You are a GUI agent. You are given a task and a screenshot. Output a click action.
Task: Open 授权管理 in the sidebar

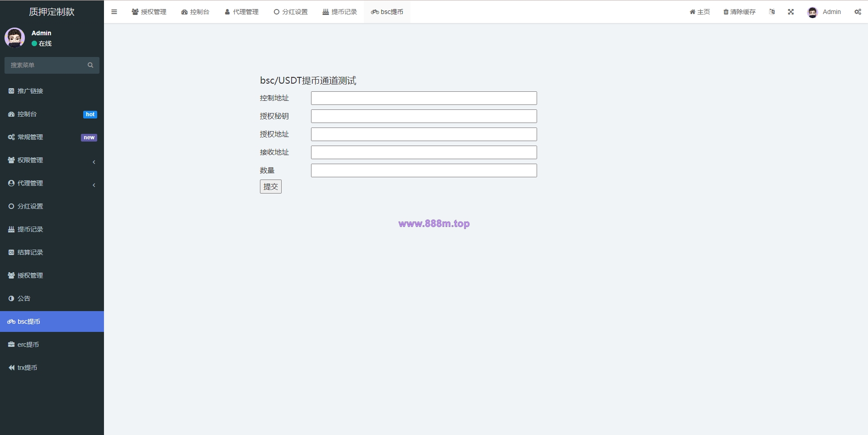pyautogui.click(x=52, y=275)
